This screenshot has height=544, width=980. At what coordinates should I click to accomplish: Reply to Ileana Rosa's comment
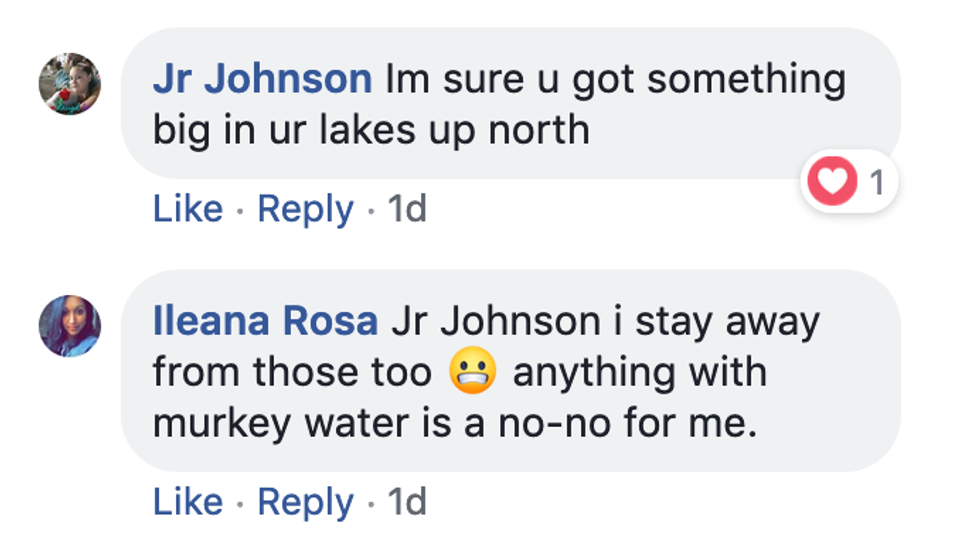[x=305, y=502]
